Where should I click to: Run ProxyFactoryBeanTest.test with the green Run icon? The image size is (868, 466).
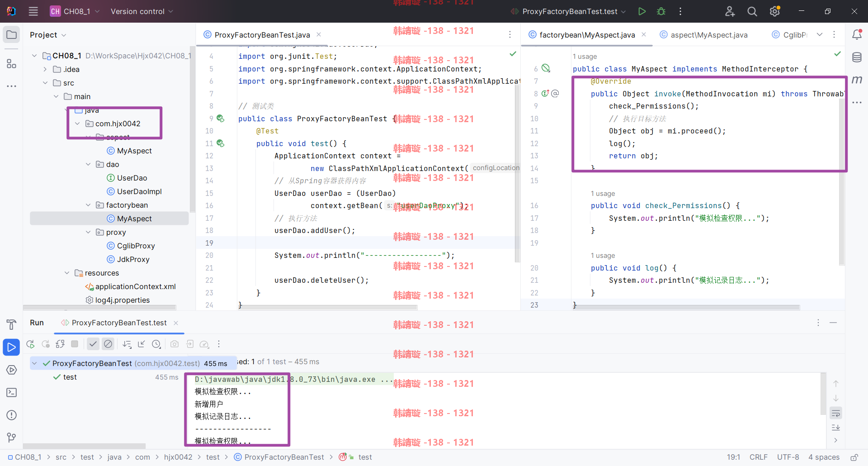tap(642, 11)
